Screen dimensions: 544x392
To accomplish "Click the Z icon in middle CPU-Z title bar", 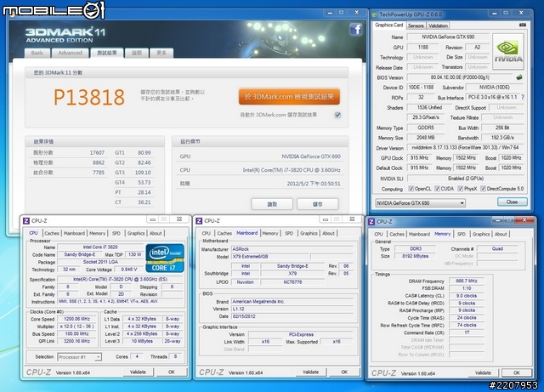I will [199, 221].
